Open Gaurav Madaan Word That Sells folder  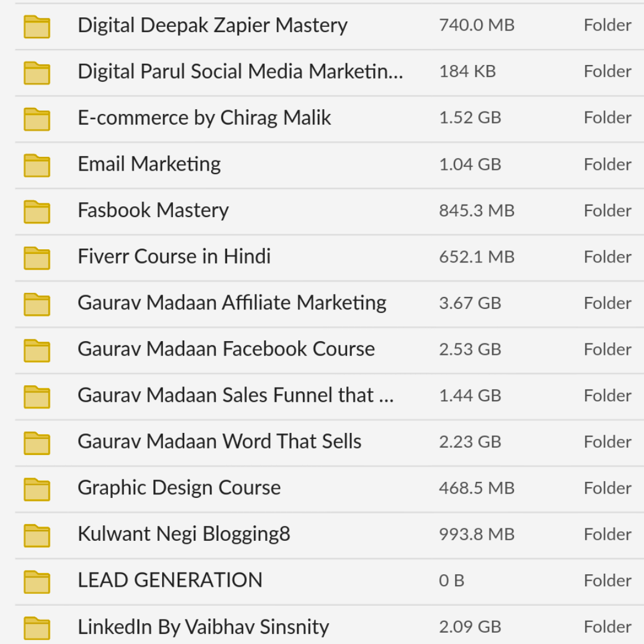click(219, 441)
